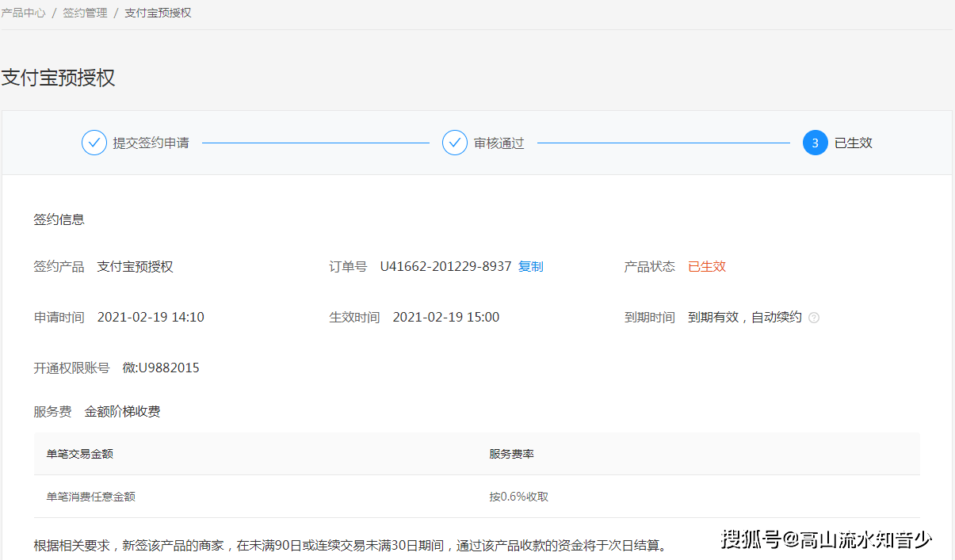955x560 pixels.
Task: Click the 产品状态 field label
Action: click(650, 267)
